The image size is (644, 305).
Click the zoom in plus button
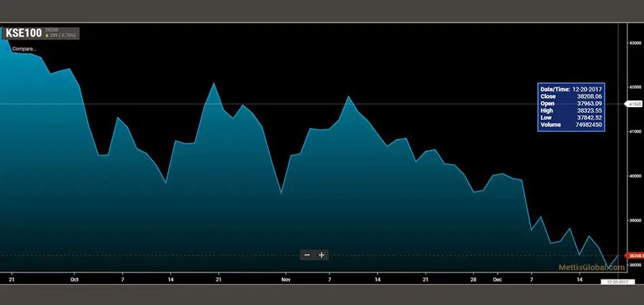321,255
